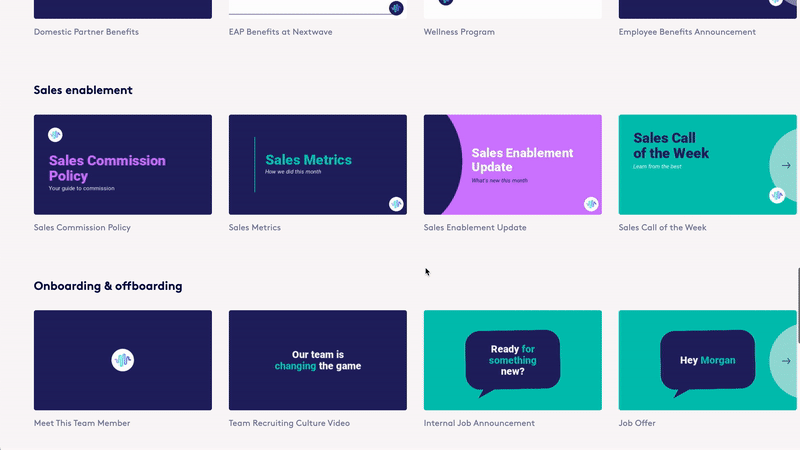Choose the Sales Call of the Week caption
The height and width of the screenshot is (450, 800).
point(662,228)
